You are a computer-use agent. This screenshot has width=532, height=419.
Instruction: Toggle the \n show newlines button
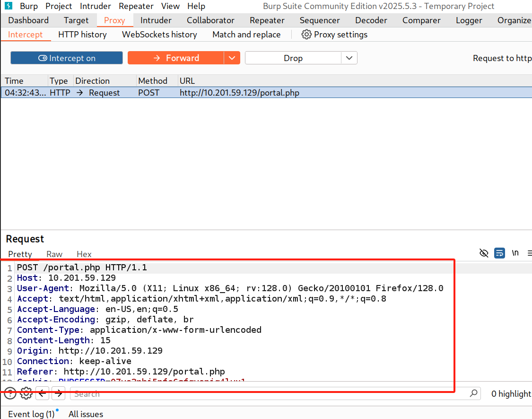pos(515,253)
